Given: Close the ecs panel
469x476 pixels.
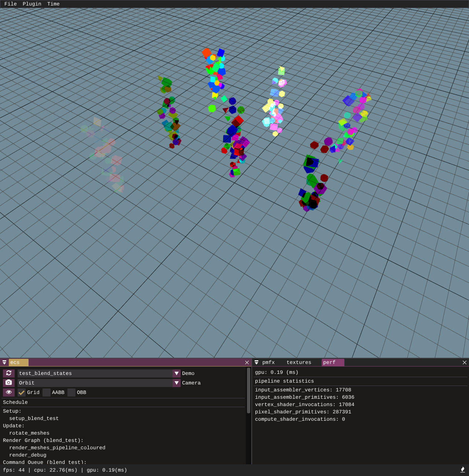Looking at the screenshot, I should click(x=247, y=362).
